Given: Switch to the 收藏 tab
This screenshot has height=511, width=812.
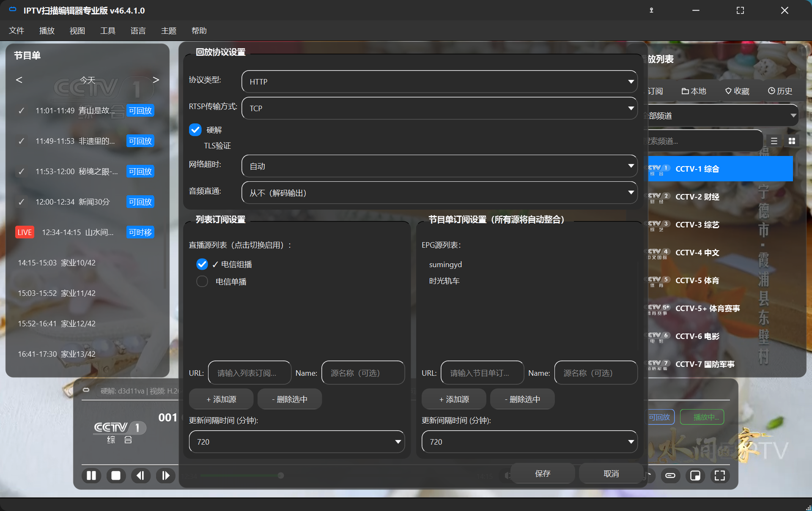Looking at the screenshot, I should point(737,91).
